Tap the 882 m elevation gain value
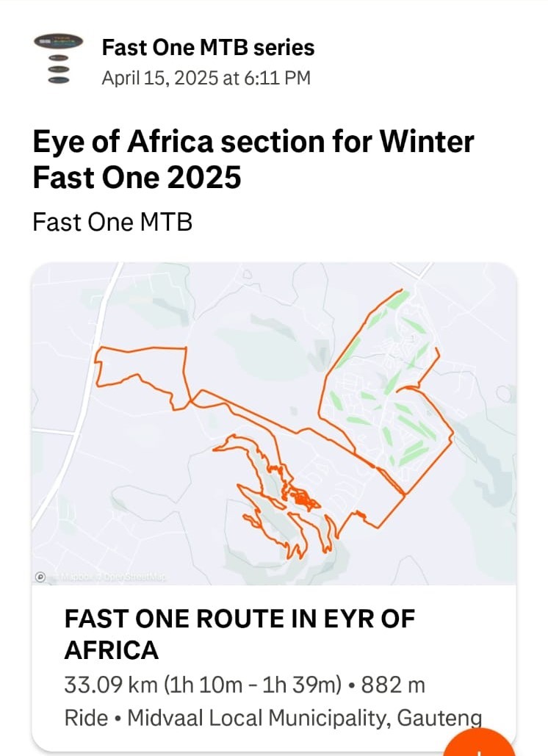This screenshot has height=756, width=548. [x=393, y=685]
